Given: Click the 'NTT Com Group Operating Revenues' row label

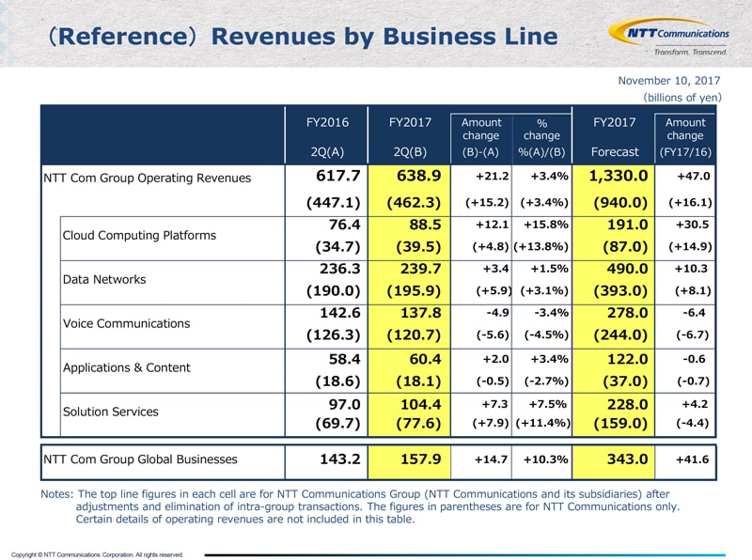Looking at the screenshot, I should pos(148,178).
